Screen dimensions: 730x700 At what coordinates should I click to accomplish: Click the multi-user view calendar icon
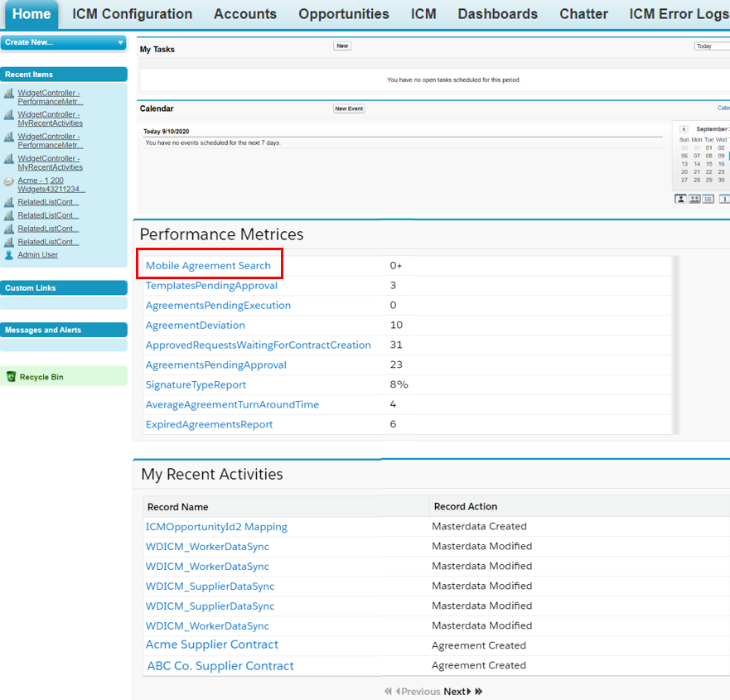tap(694, 199)
